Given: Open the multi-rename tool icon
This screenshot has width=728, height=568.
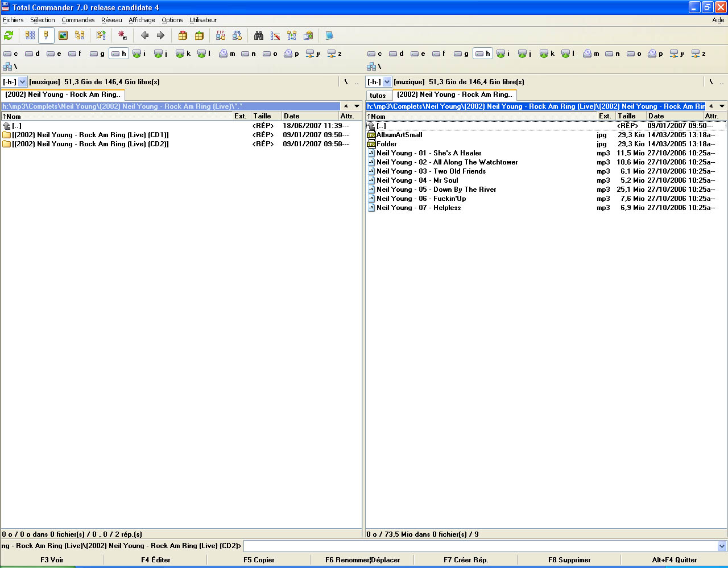Looking at the screenshot, I should tap(275, 36).
